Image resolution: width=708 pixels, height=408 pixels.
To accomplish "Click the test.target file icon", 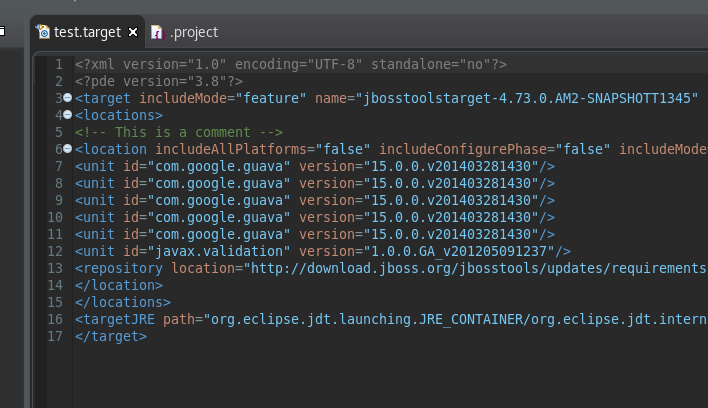I will point(43,32).
